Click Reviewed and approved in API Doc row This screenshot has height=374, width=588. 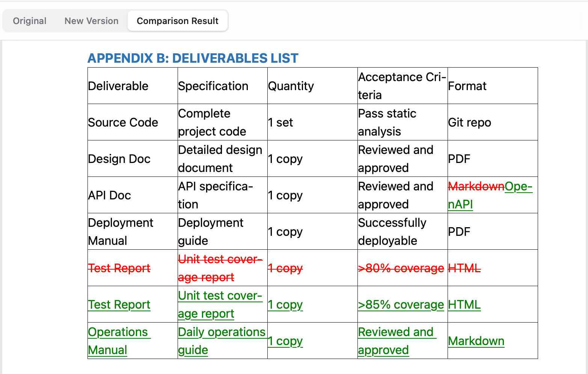(403, 195)
